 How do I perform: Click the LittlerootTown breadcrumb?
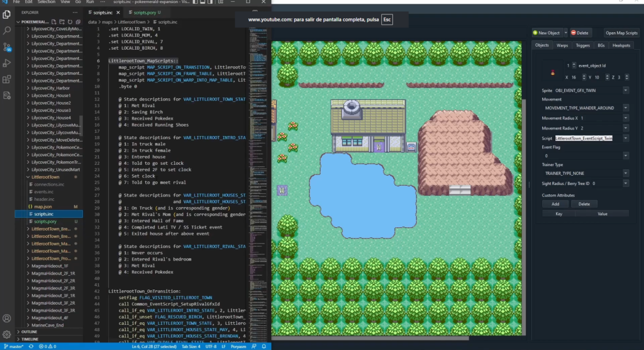tap(131, 22)
